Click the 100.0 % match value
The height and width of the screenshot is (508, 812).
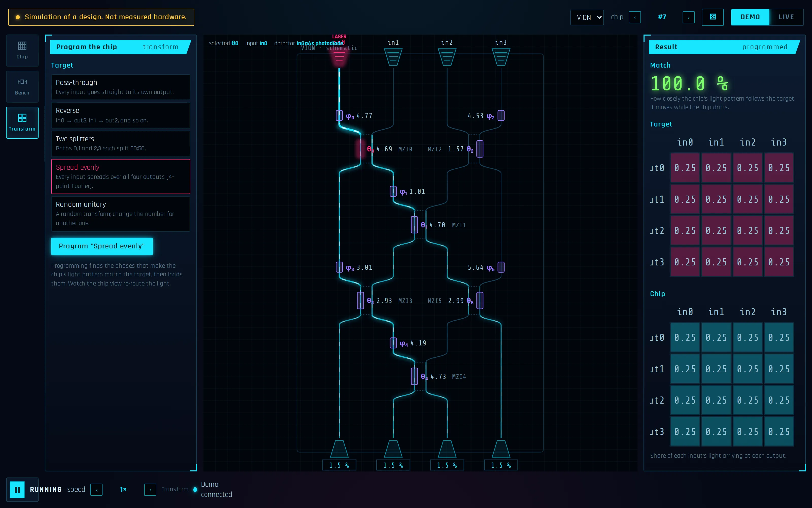(689, 84)
